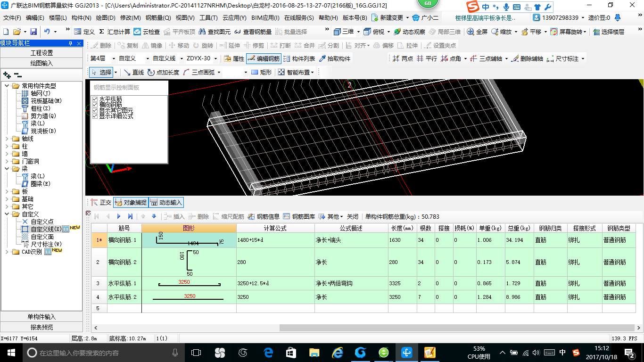Open 钢筋信息 rebar info
644x362 pixels.
[264, 216]
